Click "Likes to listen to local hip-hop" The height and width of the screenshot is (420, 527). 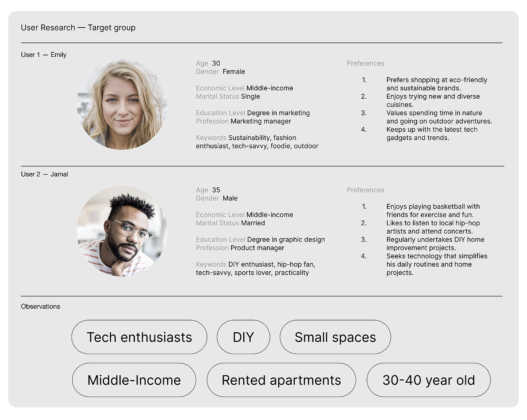coord(433,227)
